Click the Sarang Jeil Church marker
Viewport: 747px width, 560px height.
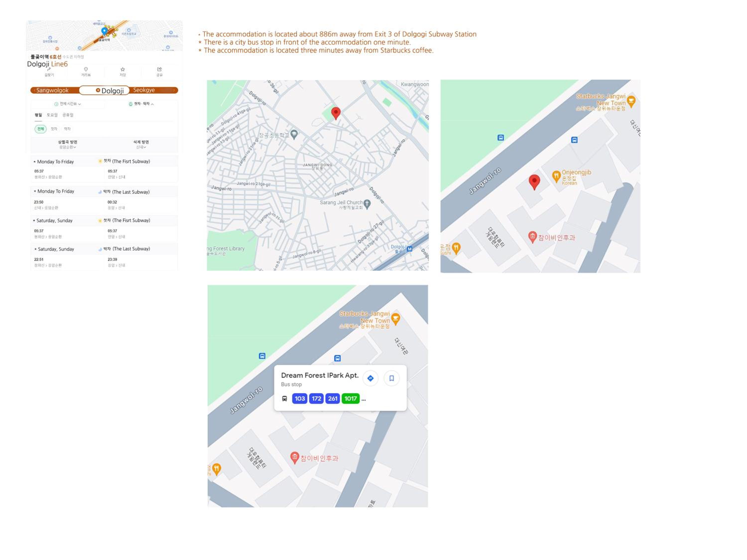coord(367,204)
